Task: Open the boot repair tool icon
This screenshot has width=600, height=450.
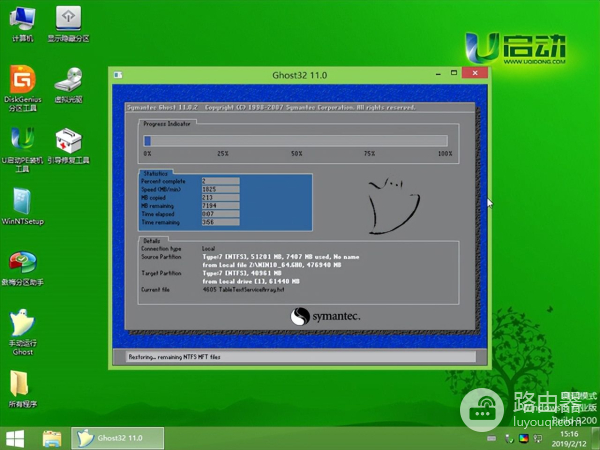Action: [x=68, y=146]
